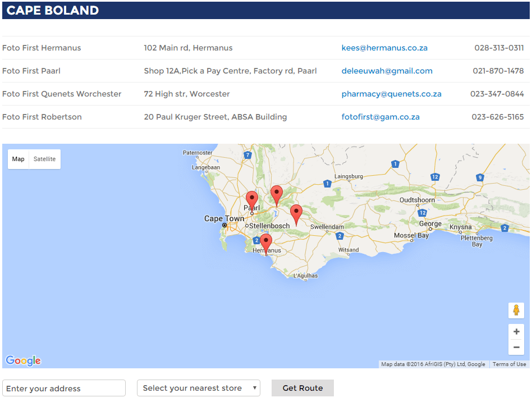Switch to Satellite view

44,159
